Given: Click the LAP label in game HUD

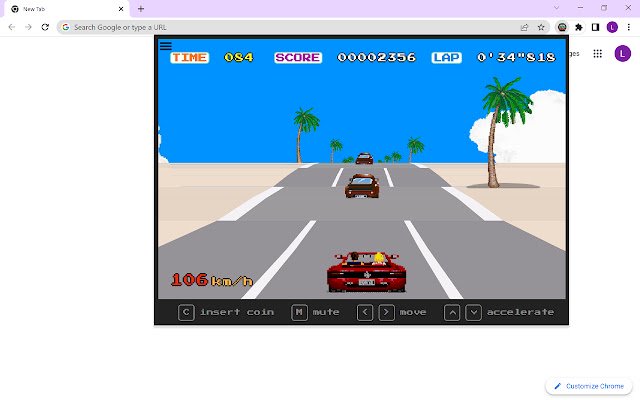Looking at the screenshot, I should (x=447, y=58).
